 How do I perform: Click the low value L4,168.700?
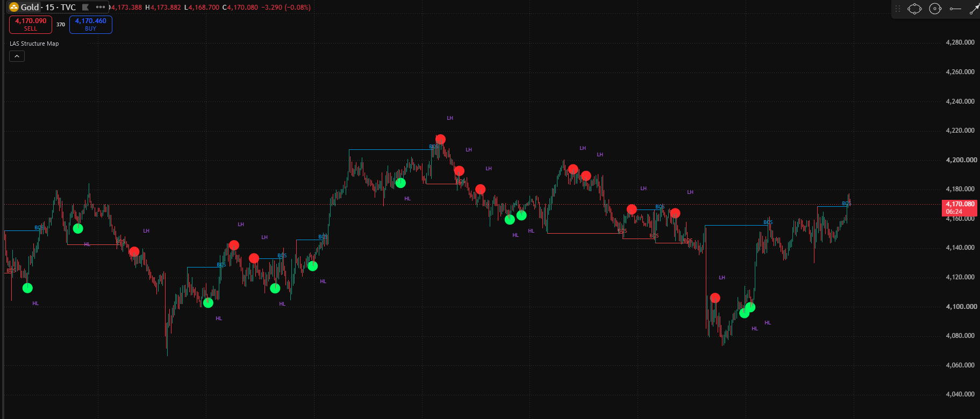coord(202,8)
